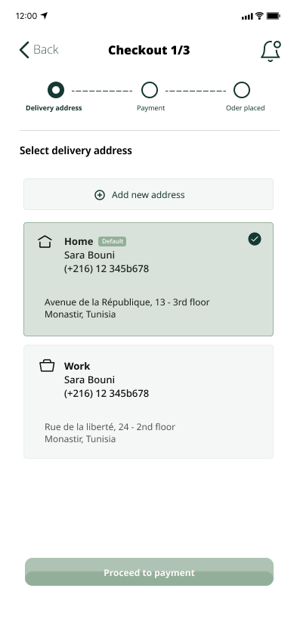Click the plus circle icon for new address
Viewport: 297px width, 644px height.
tap(100, 195)
